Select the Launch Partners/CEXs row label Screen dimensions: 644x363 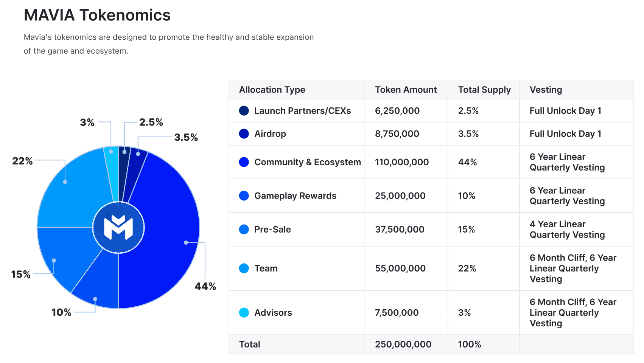click(x=303, y=111)
